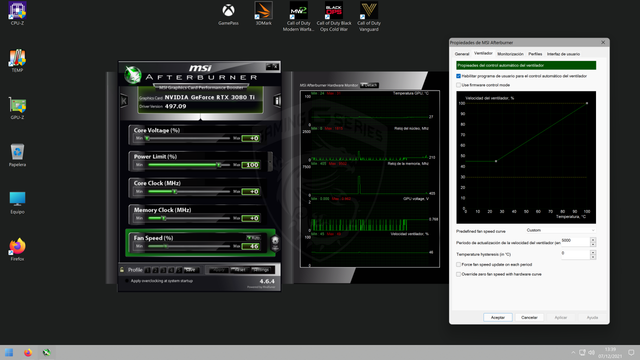Open the GamePass desktop shortcut
The width and height of the screenshot is (640, 360).
tap(228, 14)
